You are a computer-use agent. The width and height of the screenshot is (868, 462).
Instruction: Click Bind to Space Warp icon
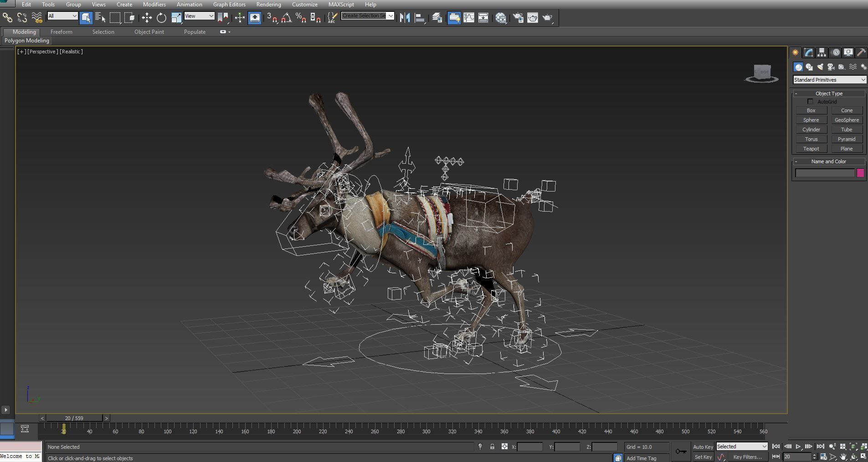click(37, 18)
